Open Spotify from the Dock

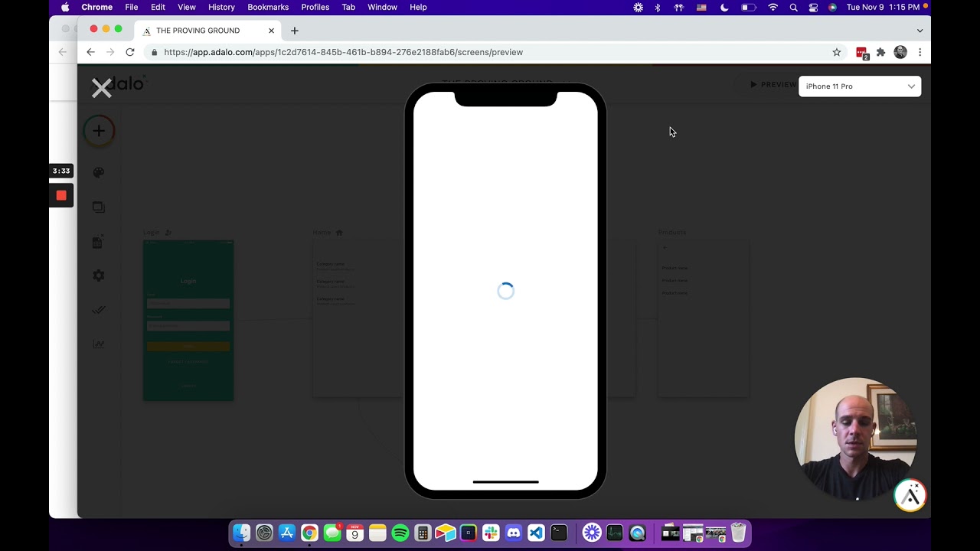tap(400, 533)
